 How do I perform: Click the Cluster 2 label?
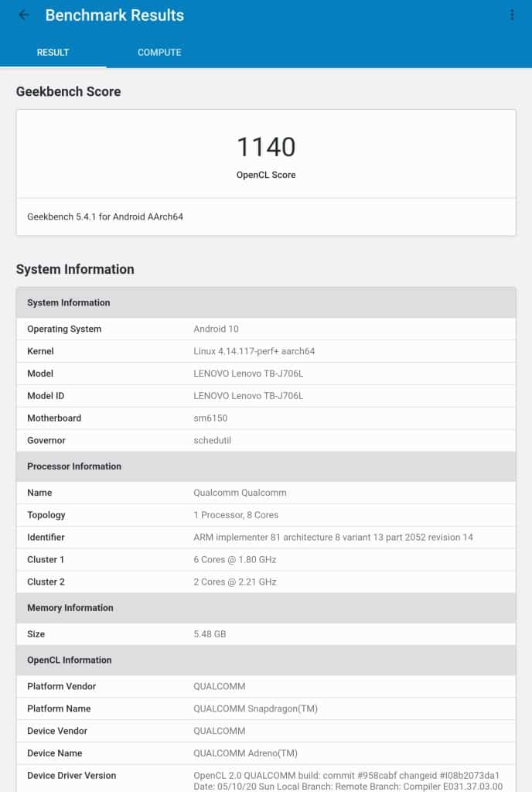click(x=46, y=582)
